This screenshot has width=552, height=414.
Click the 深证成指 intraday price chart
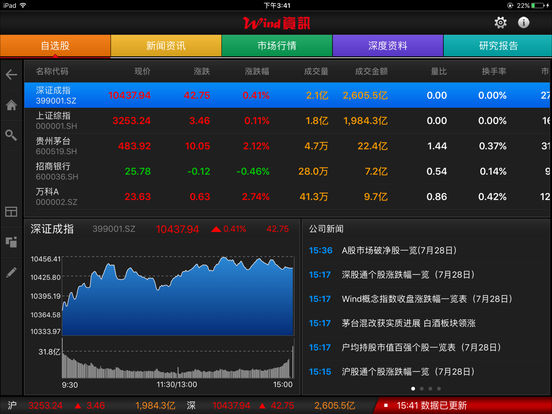(177, 296)
